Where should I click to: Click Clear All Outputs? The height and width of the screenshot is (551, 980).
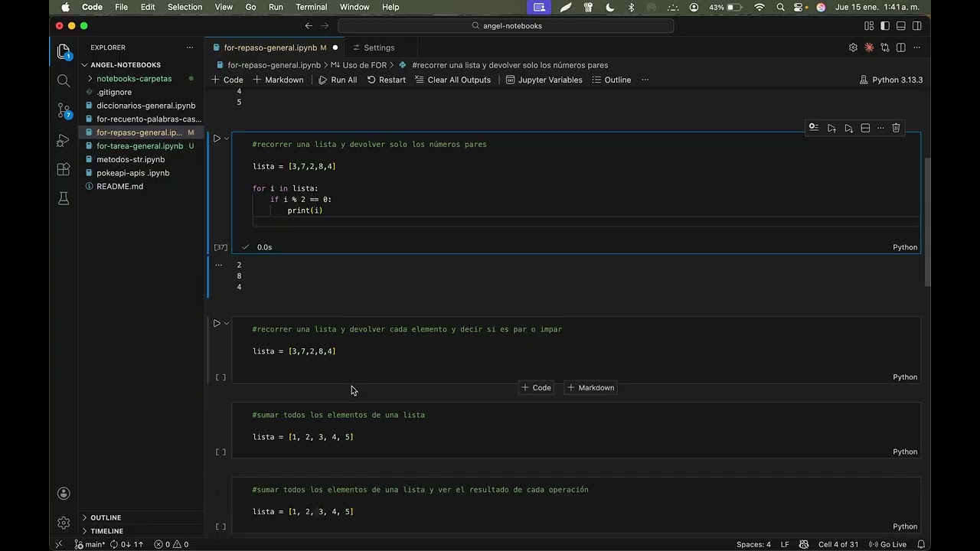point(452,80)
